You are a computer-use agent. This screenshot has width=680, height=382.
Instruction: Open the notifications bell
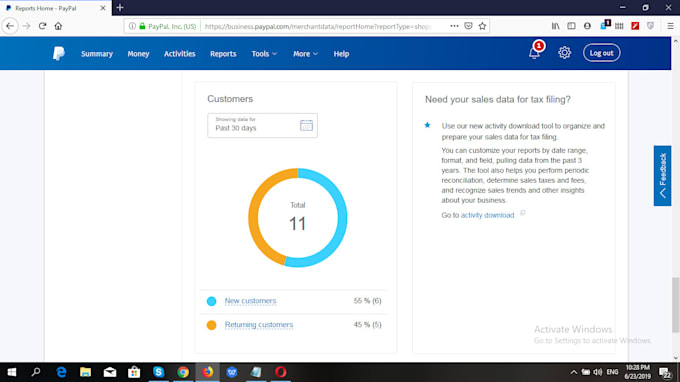point(534,53)
